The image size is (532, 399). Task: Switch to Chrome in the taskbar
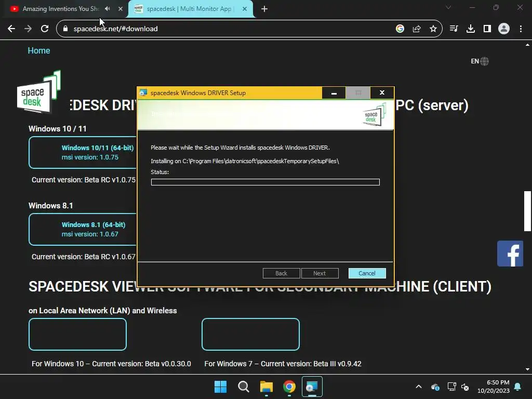(x=289, y=387)
